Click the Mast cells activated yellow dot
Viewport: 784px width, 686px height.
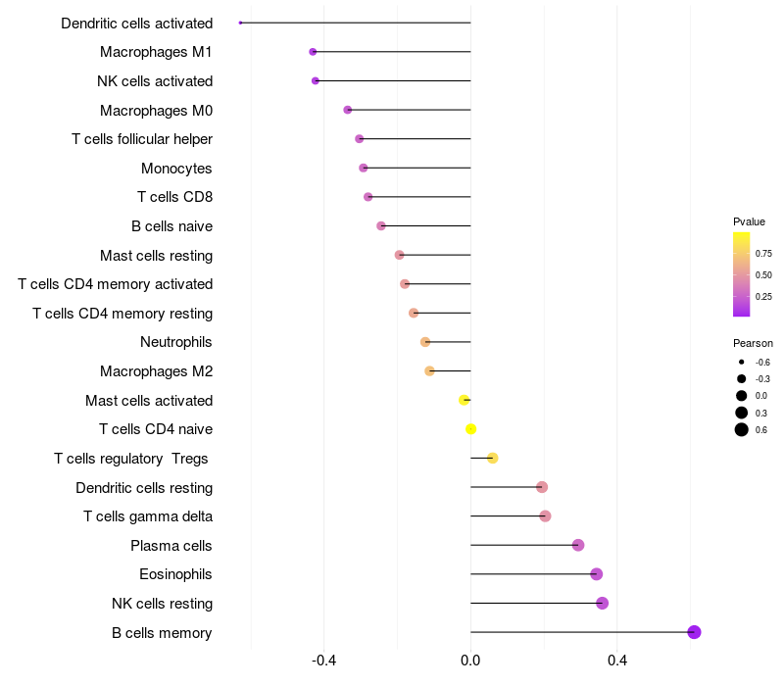tap(464, 400)
